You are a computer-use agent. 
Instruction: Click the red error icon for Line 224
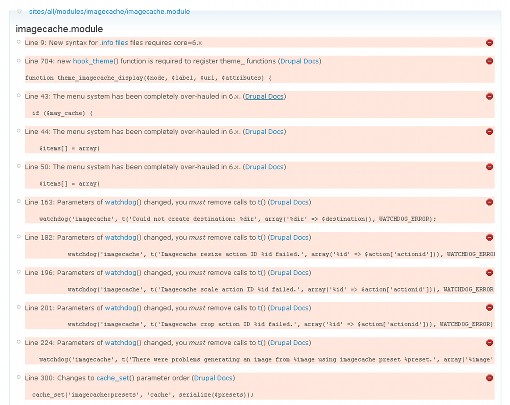pos(489,343)
